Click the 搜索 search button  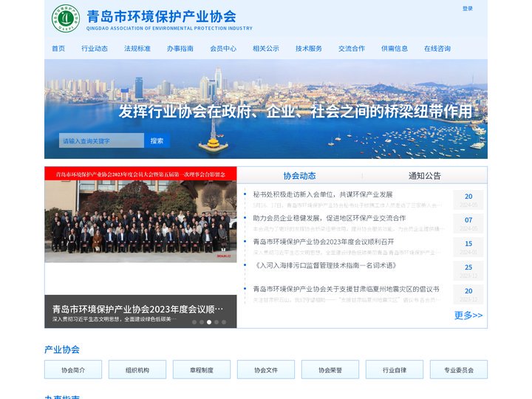click(x=157, y=140)
